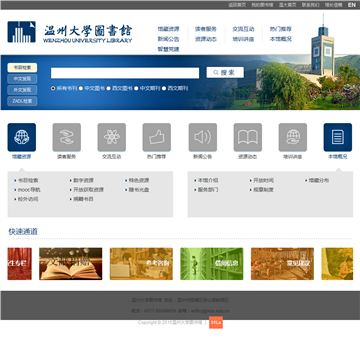Click the 联系我们 top bar link

(310, 5)
